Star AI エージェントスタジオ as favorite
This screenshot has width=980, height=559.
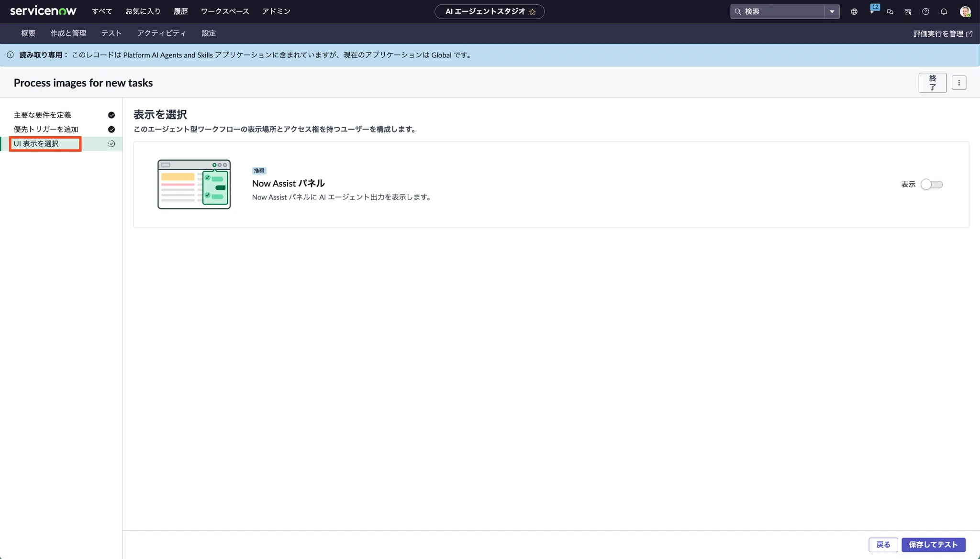tap(532, 12)
